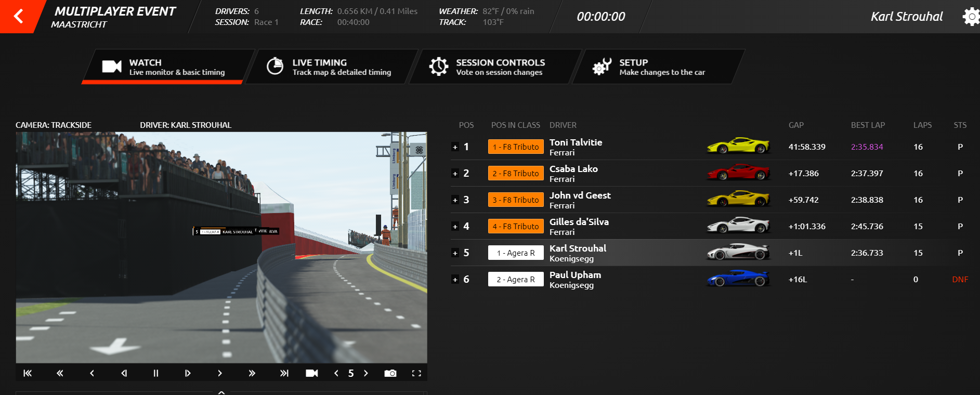Skip to the end of replay
This screenshot has width=980, height=395.
(284, 373)
